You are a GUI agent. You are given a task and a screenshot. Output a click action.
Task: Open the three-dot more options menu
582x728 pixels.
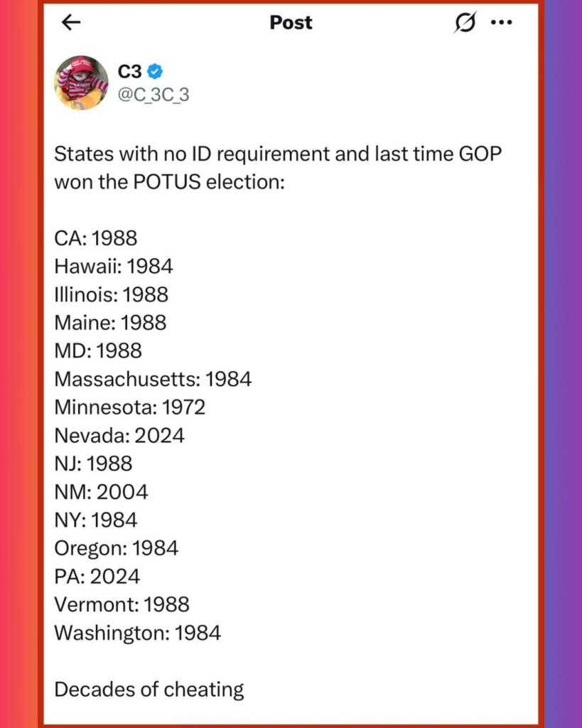(502, 23)
